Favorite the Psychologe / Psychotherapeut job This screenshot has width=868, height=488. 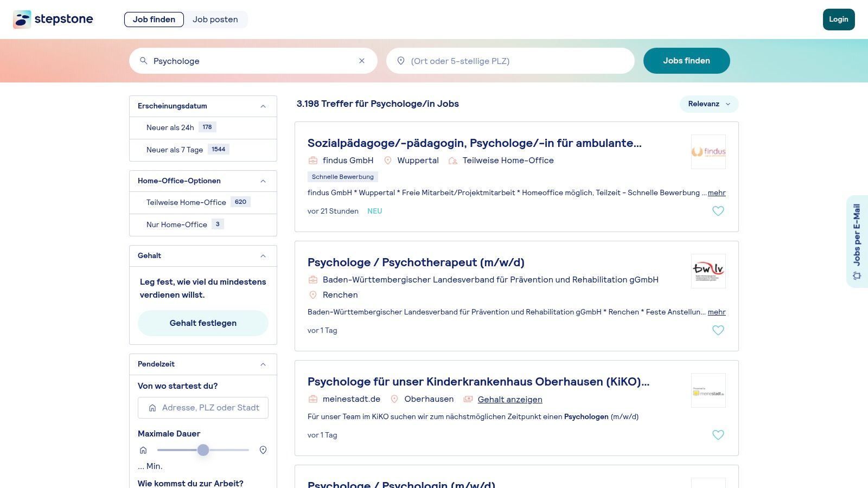(718, 330)
